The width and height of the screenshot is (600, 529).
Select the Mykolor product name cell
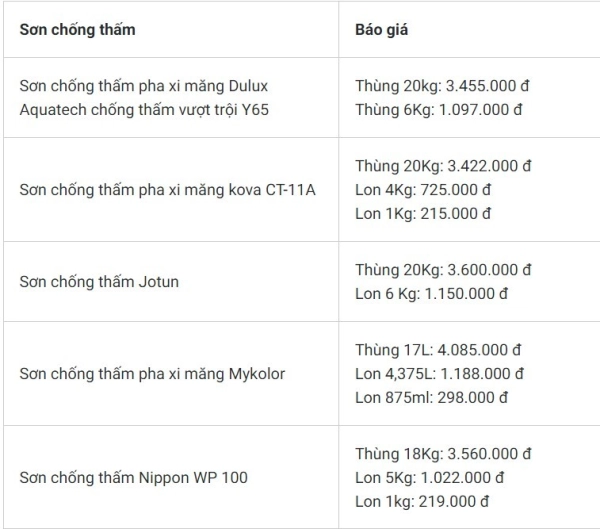point(152,374)
